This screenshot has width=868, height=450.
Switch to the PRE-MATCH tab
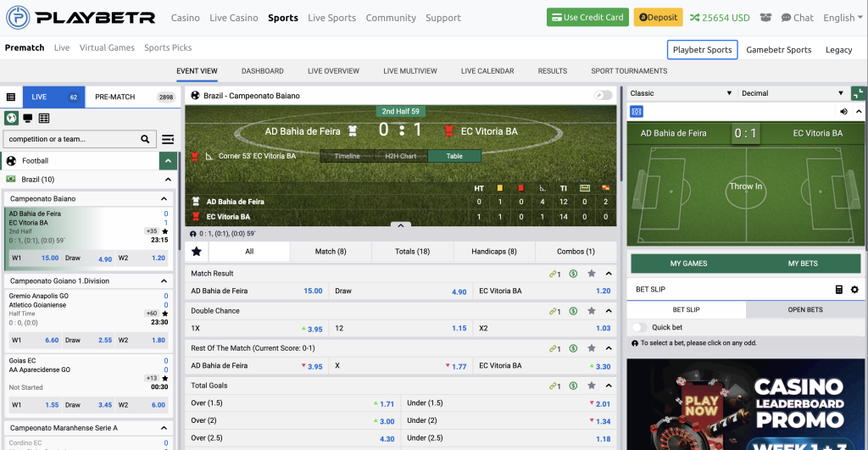click(133, 97)
